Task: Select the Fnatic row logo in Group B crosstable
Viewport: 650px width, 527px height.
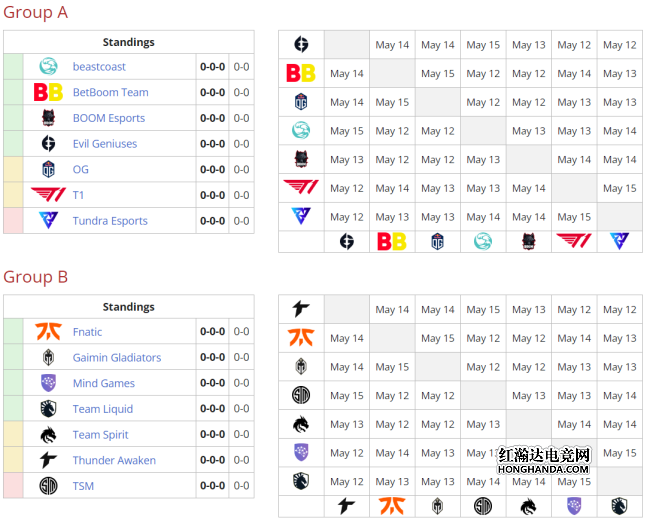Action: pos(301,338)
